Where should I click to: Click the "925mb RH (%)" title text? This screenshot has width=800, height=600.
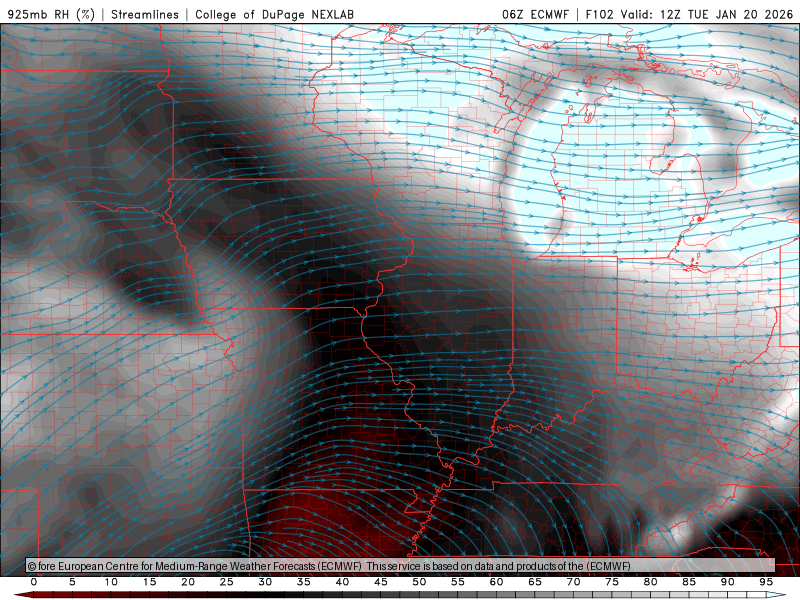[x=52, y=15]
